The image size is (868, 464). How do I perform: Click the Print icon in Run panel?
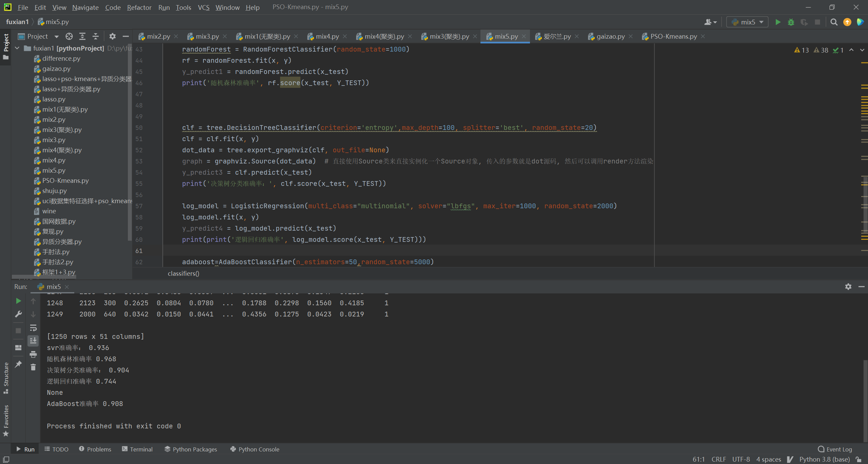click(x=33, y=354)
